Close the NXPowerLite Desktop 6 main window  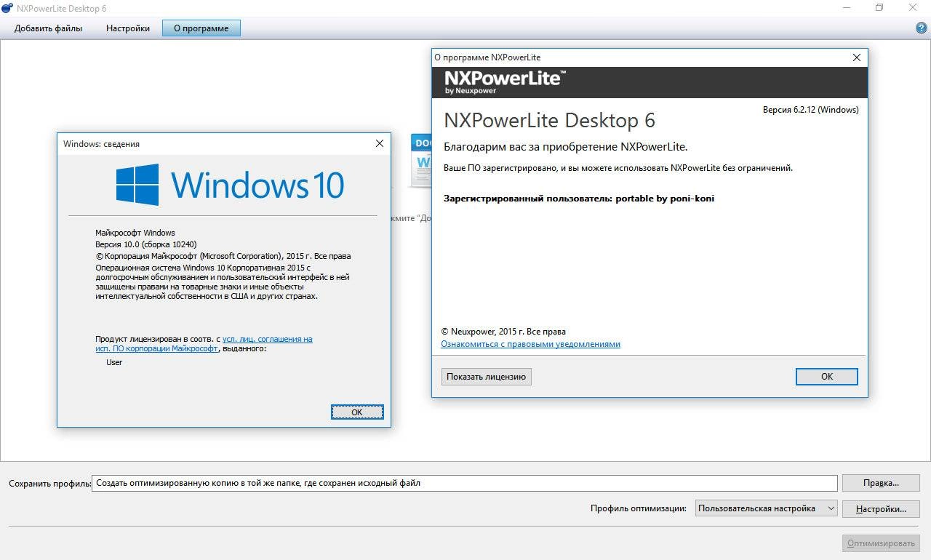pos(913,7)
